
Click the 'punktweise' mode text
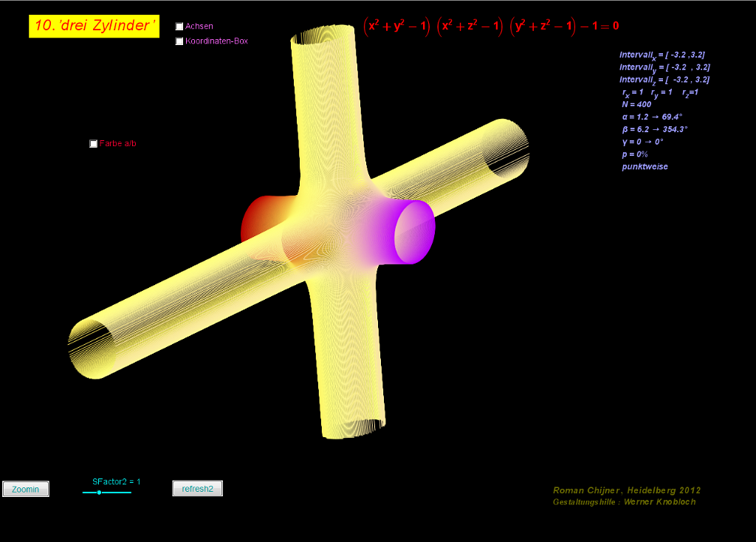(x=645, y=167)
